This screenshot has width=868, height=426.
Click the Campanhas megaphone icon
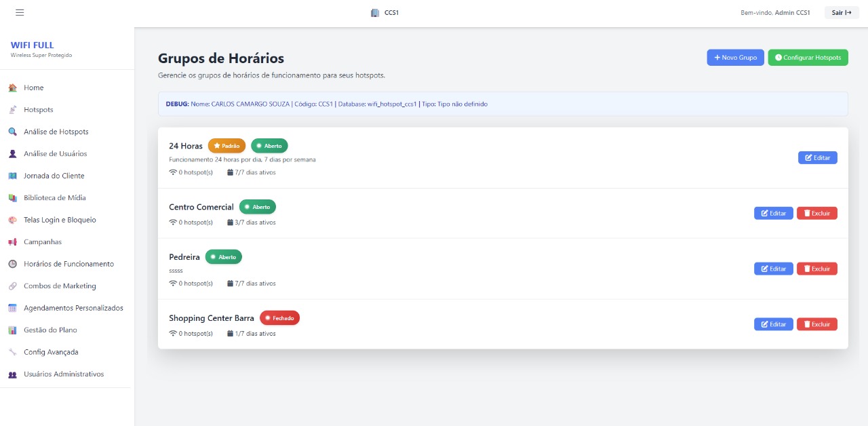coord(12,242)
